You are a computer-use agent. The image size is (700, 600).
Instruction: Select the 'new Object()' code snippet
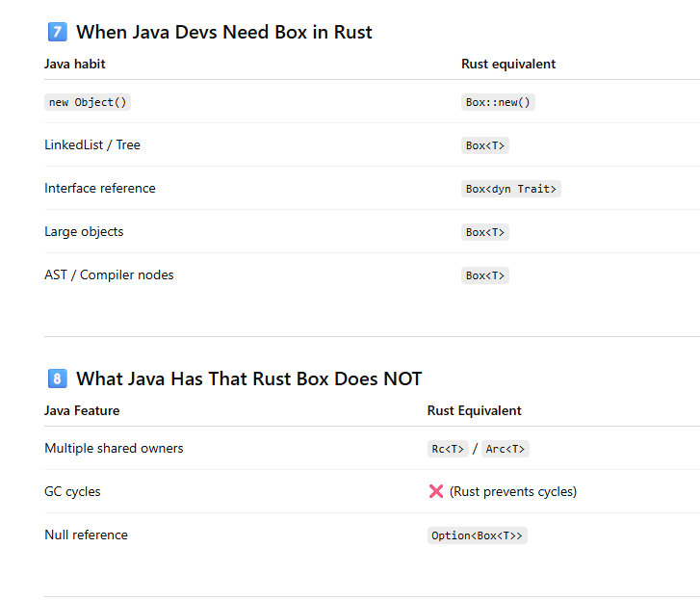coord(87,102)
